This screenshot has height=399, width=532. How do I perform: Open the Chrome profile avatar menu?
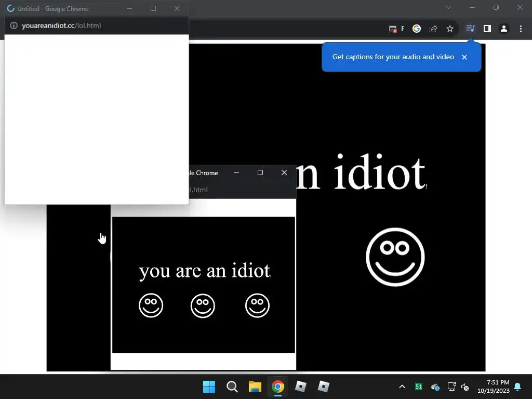[504, 29]
